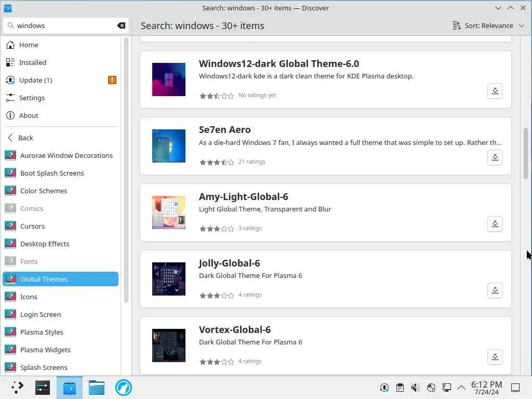Open the Jolly-Global-6 title
The height and width of the screenshot is (399, 532).
click(229, 263)
